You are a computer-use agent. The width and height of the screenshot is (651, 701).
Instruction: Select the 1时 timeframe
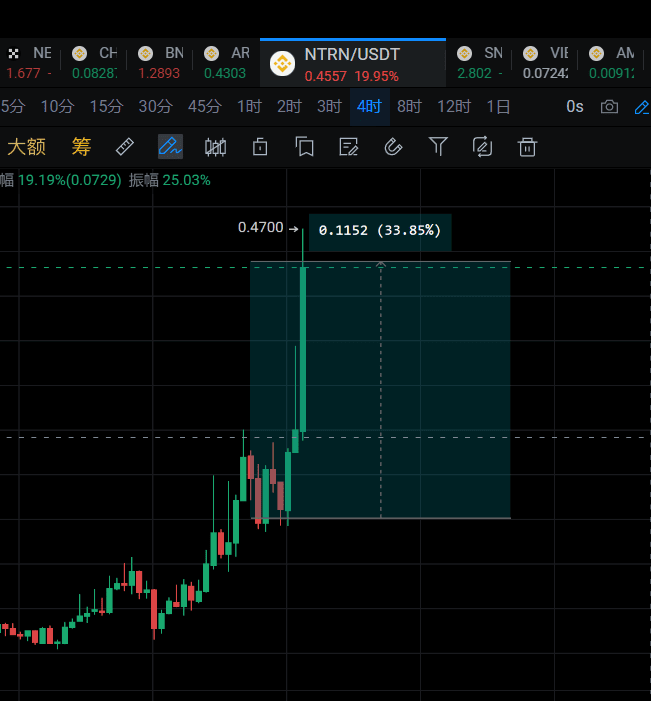pyautogui.click(x=249, y=107)
